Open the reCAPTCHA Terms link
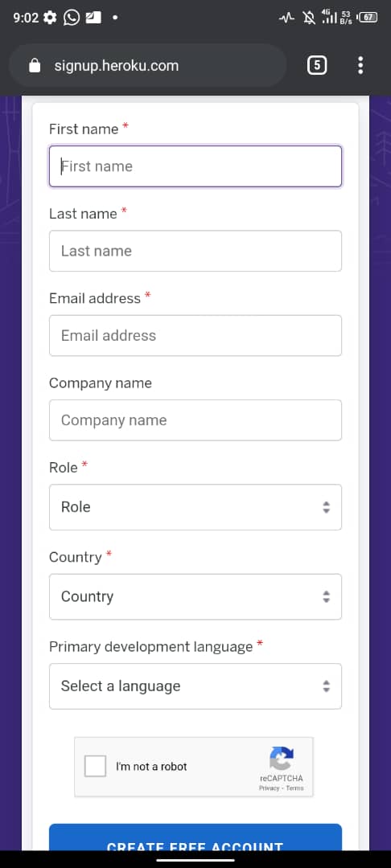This screenshot has width=391, height=868. (x=294, y=788)
